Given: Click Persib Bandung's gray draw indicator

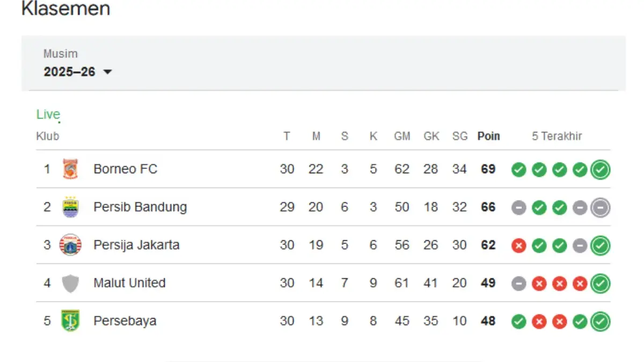Looking at the screenshot, I should (x=518, y=208).
